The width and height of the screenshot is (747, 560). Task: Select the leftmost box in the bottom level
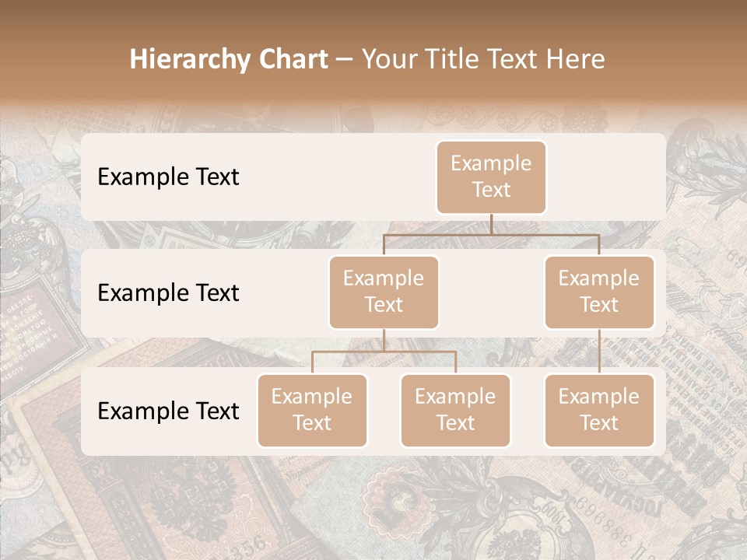(312, 410)
